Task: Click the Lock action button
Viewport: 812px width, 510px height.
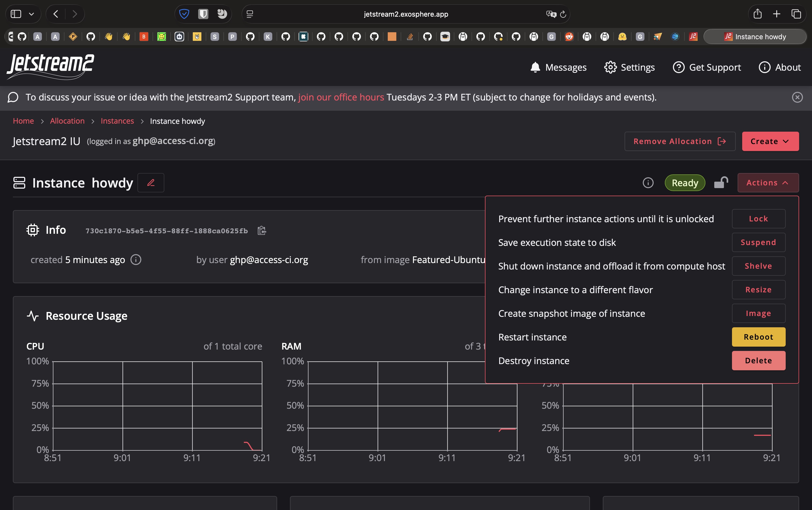Action: click(758, 218)
